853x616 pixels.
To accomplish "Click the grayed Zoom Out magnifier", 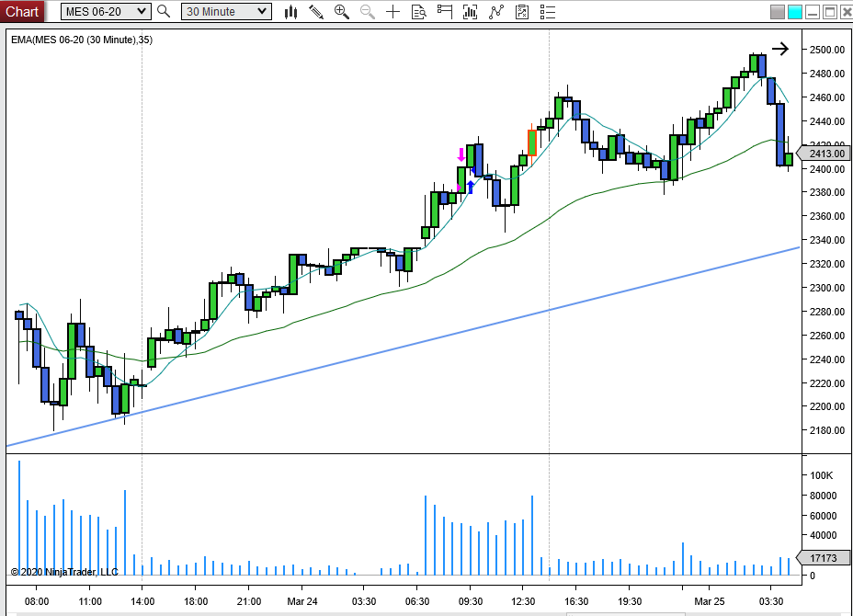I will point(367,12).
